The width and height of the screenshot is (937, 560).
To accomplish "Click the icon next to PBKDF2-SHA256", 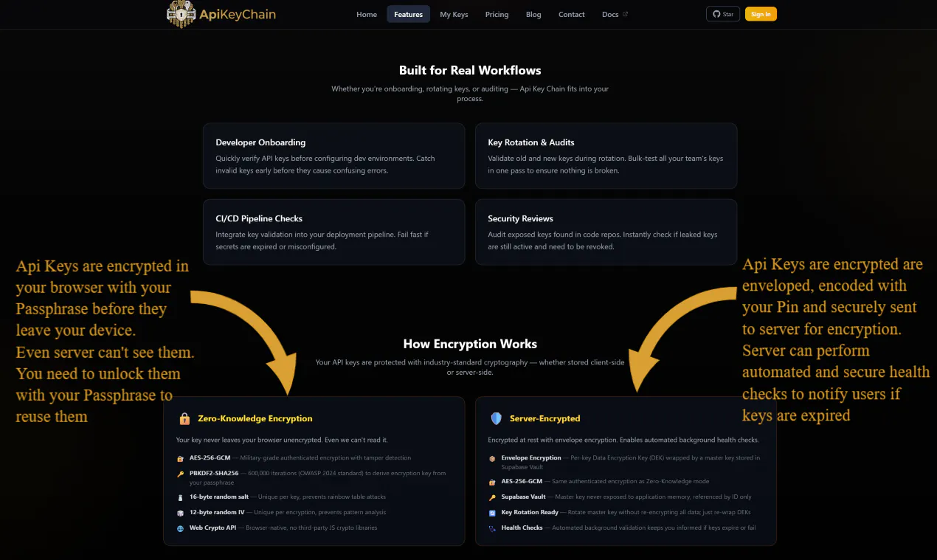I will click(x=181, y=474).
